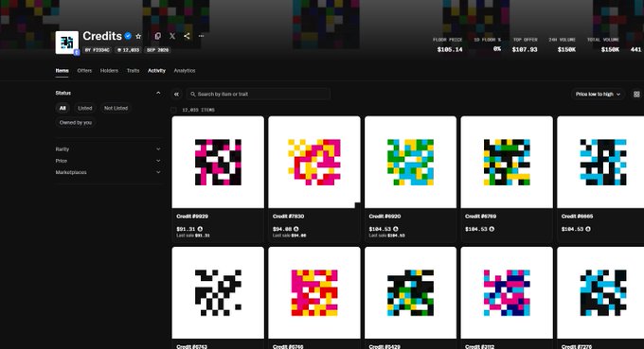The image size is (644, 349).
Task: Select the Listed status filter chip
Action: pyautogui.click(x=85, y=108)
